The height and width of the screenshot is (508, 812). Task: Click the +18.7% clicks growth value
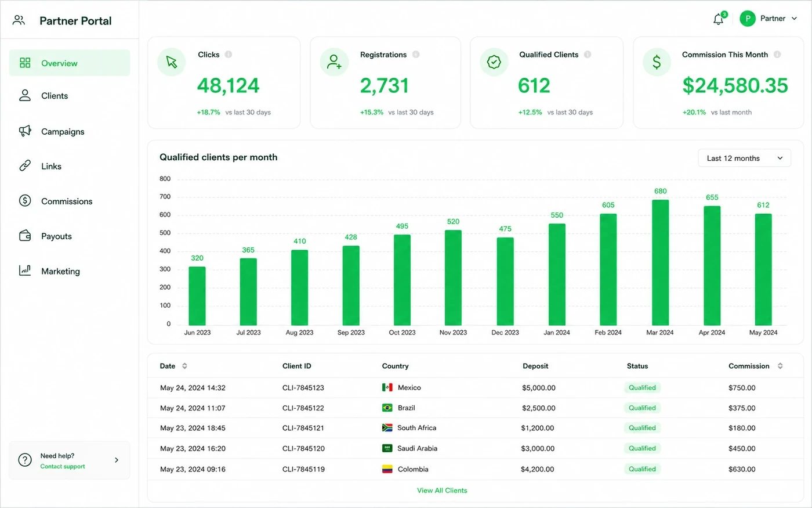208,112
